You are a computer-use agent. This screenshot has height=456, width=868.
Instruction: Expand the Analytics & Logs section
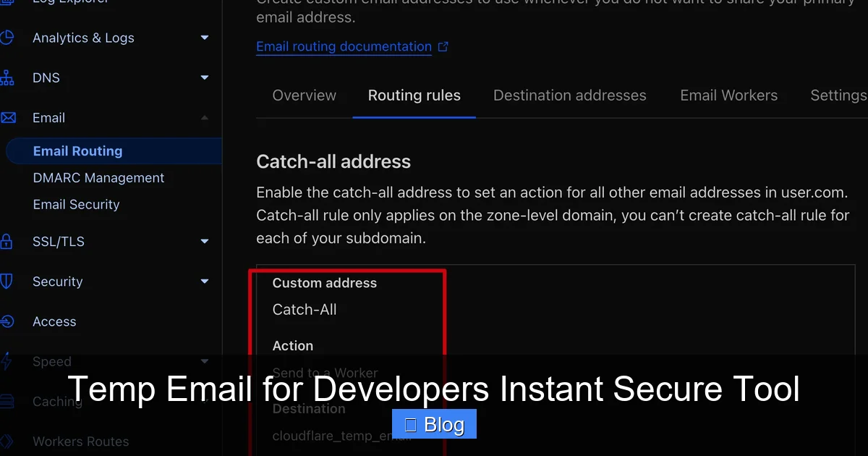204,38
